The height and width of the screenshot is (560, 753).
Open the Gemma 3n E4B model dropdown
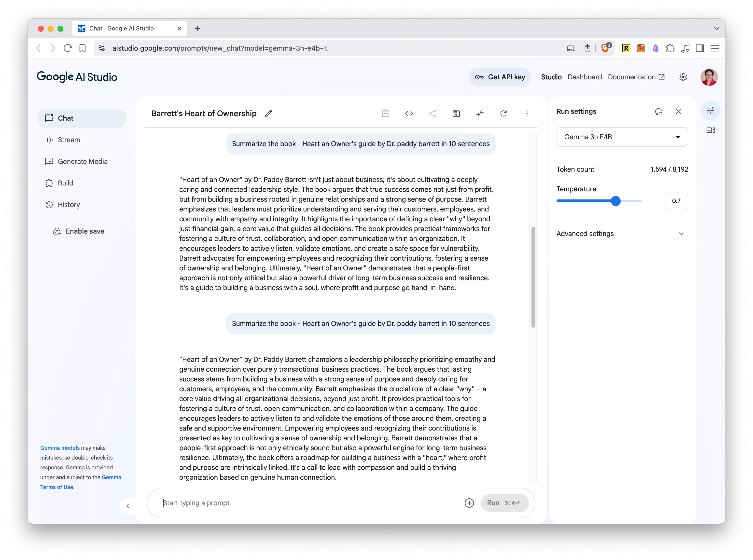(622, 137)
